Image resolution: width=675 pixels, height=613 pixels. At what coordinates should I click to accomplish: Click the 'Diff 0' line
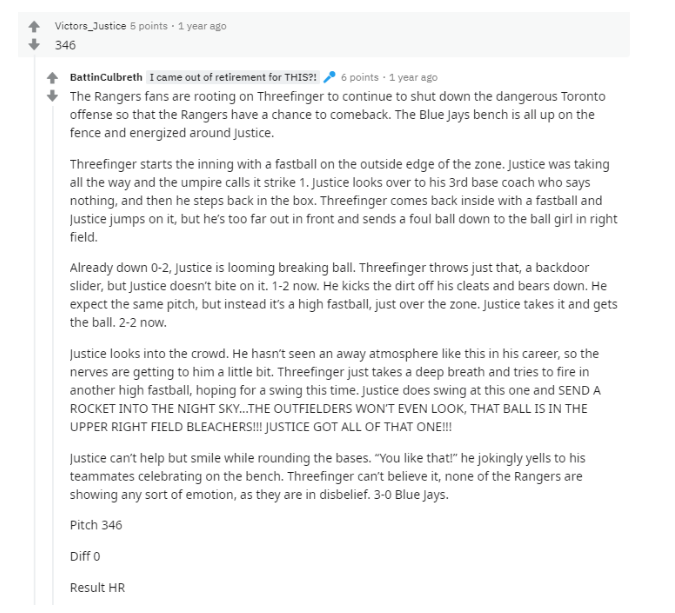[85, 556]
